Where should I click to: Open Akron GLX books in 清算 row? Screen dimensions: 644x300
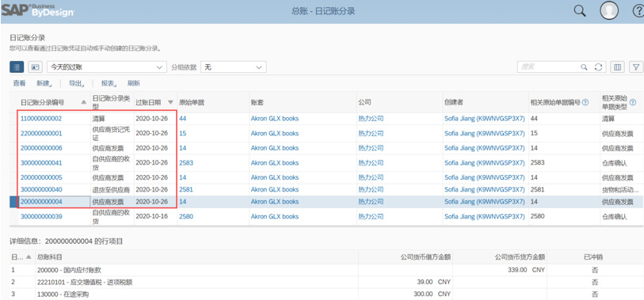pyautogui.click(x=275, y=119)
